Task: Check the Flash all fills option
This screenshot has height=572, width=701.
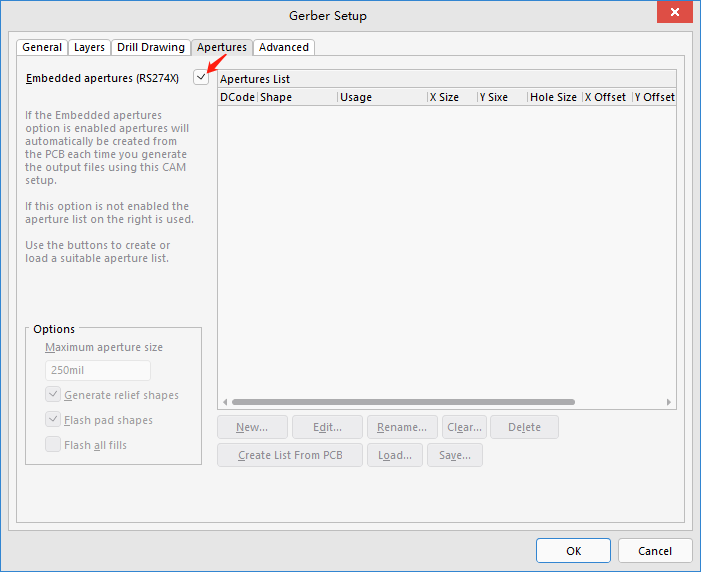Action: 53,445
